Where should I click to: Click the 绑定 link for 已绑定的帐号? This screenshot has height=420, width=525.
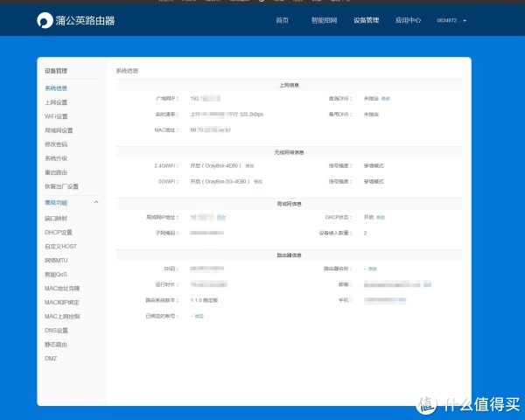tap(199, 316)
